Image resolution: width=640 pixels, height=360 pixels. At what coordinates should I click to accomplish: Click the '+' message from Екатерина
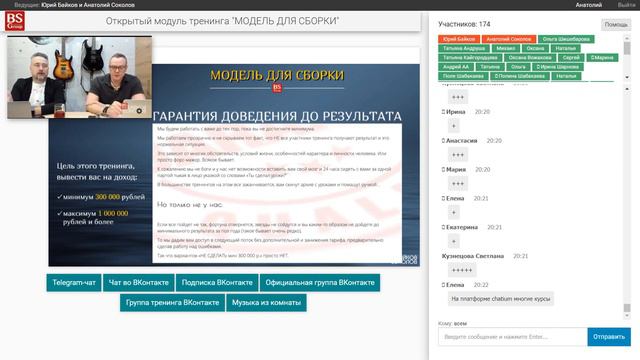coord(454,241)
